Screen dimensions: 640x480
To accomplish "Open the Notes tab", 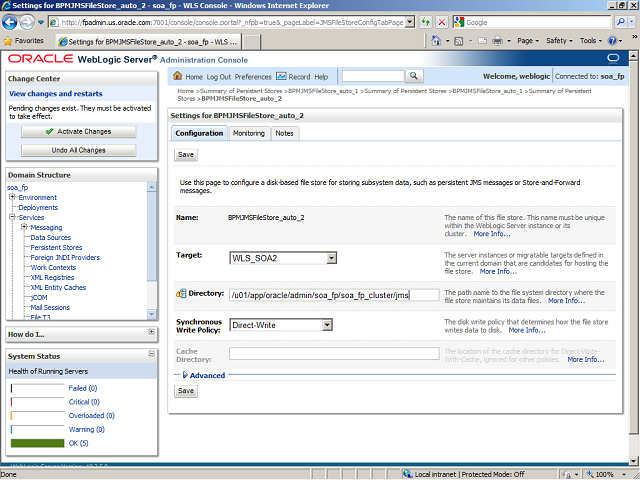I will pyautogui.click(x=284, y=133).
